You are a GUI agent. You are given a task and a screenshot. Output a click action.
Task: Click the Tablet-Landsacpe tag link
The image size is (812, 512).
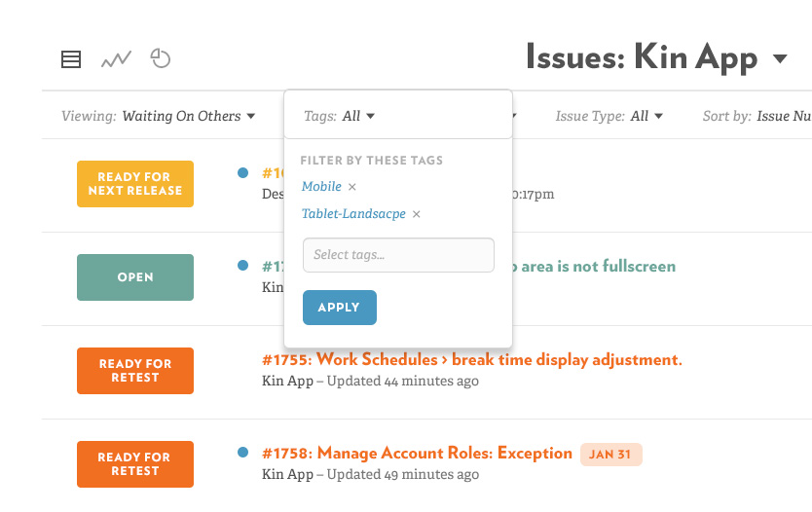pyautogui.click(x=353, y=214)
